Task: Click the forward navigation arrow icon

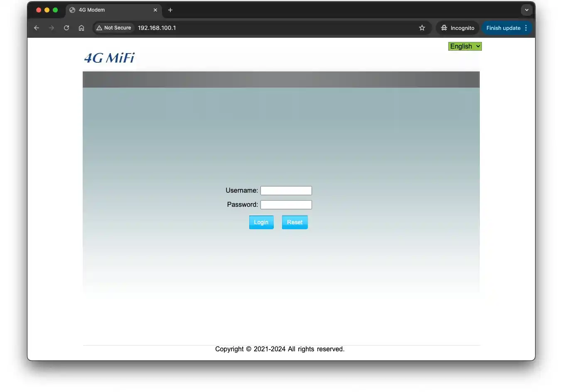Action: pos(52,28)
